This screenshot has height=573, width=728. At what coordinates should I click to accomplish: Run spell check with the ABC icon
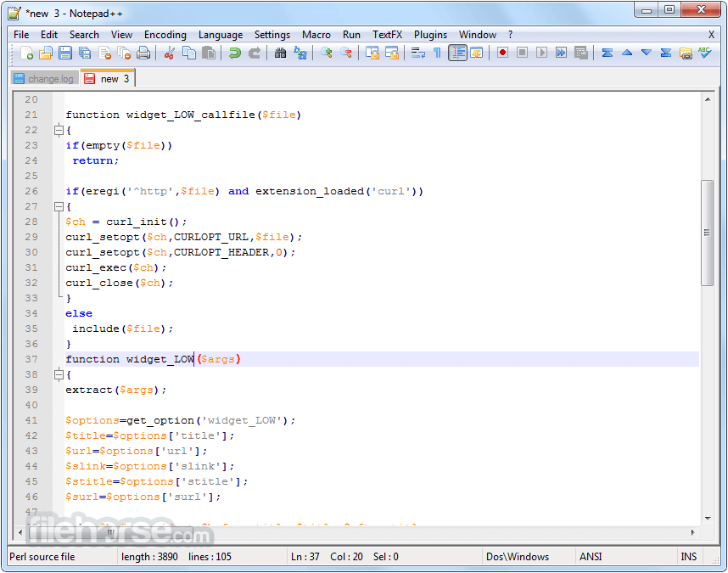click(x=705, y=53)
